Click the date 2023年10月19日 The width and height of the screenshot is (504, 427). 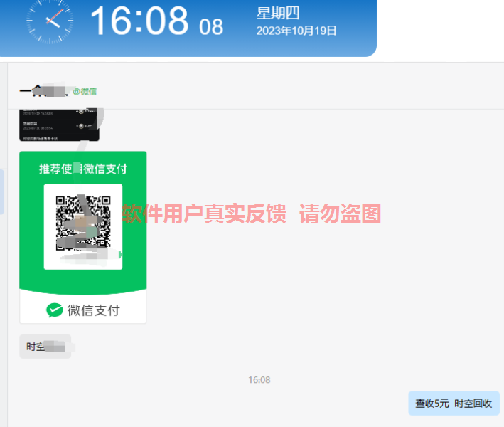click(x=296, y=31)
